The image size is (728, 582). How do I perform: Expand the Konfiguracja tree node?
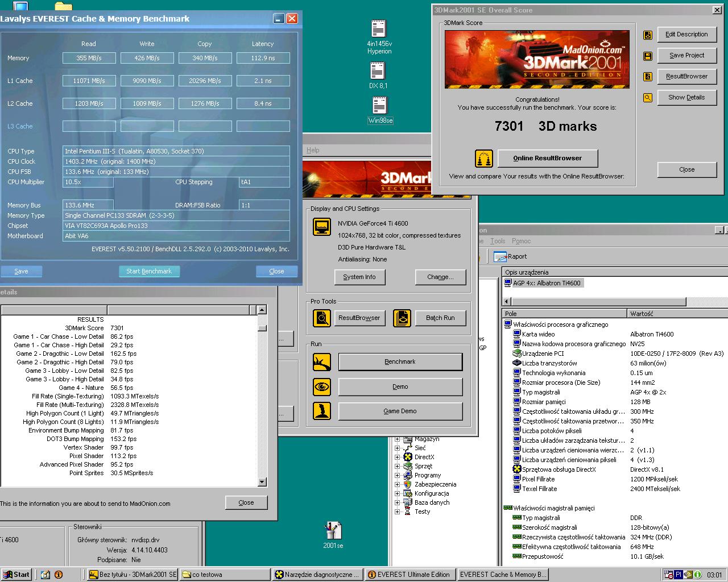398,493
